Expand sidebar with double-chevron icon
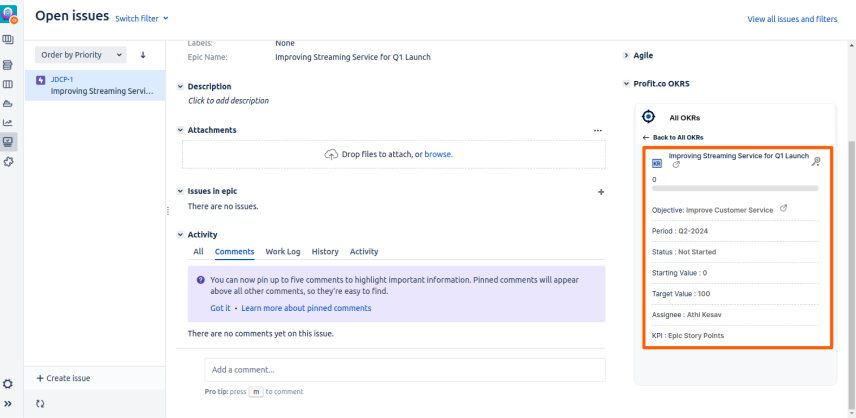Image resolution: width=856 pixels, height=418 pixels. click(x=8, y=404)
